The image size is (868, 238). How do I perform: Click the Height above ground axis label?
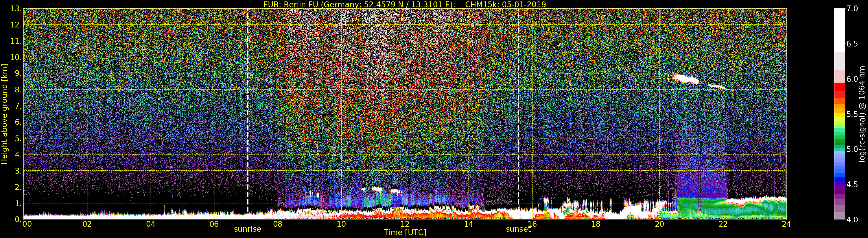4,114
